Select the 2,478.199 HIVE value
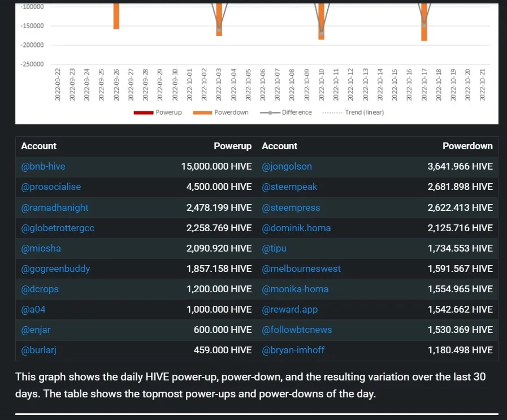The image size is (507, 420). tap(219, 207)
